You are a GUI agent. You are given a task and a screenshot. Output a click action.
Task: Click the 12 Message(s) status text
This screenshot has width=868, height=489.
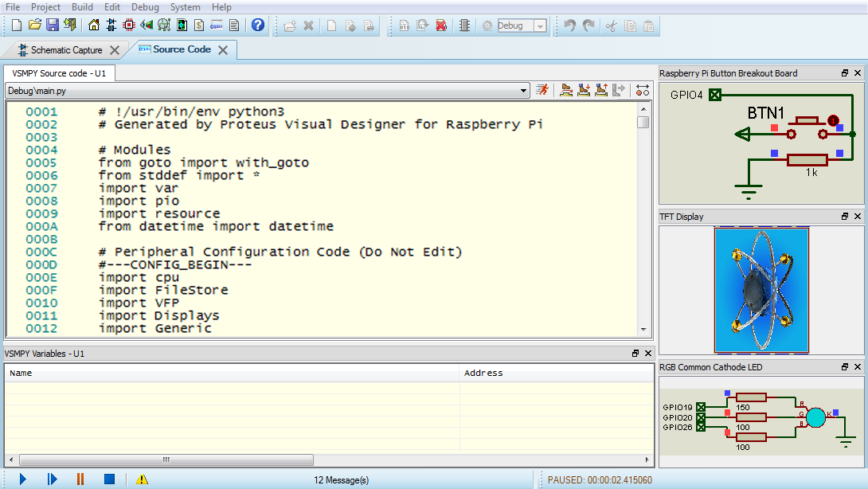coord(341,479)
